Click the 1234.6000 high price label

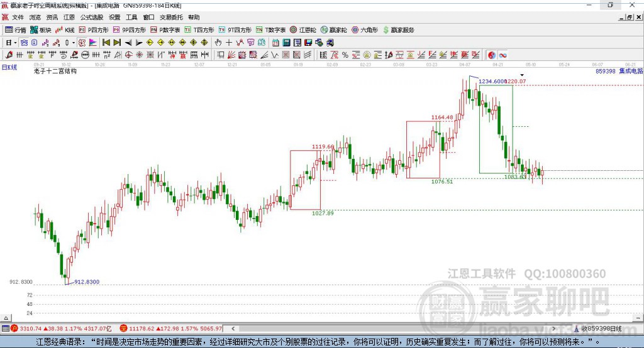tap(492, 81)
